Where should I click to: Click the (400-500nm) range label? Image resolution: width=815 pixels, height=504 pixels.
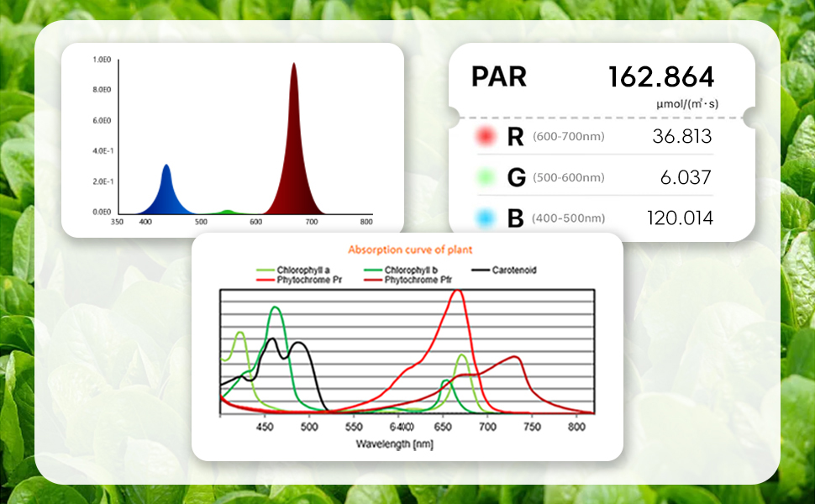(569, 218)
